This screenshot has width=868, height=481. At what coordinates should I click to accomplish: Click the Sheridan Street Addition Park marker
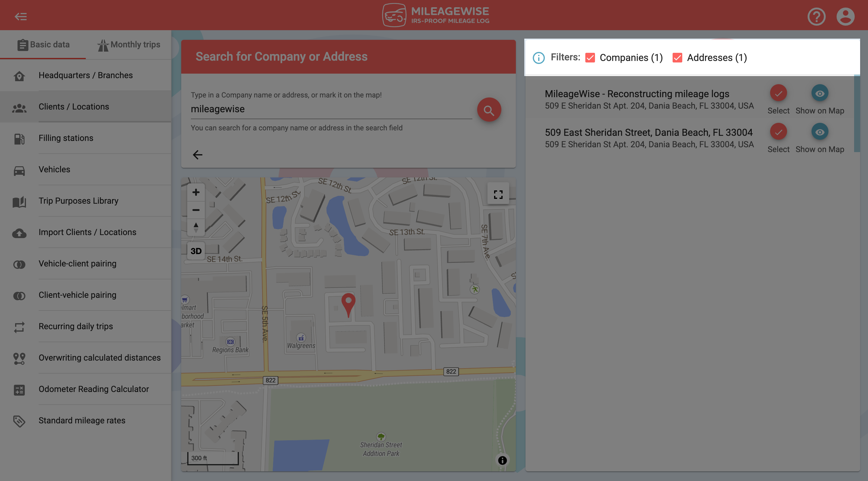click(381, 437)
